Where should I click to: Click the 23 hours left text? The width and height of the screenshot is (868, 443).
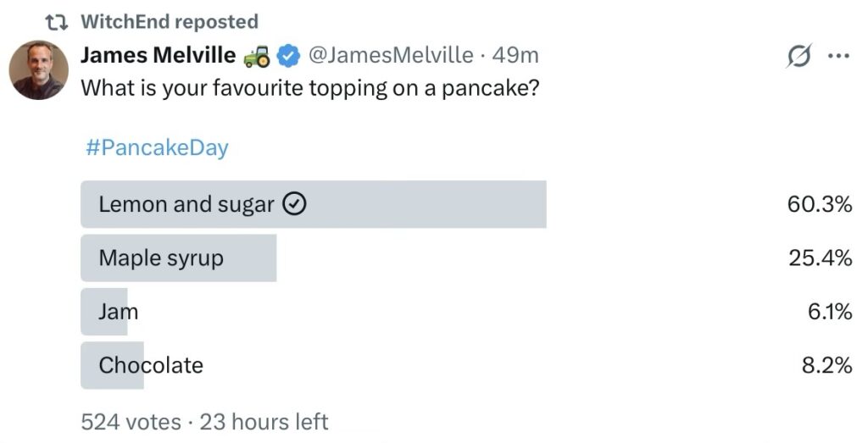pyautogui.click(x=264, y=422)
